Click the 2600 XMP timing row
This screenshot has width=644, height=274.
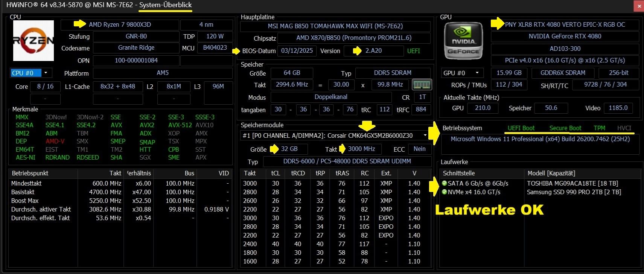tap(336, 201)
